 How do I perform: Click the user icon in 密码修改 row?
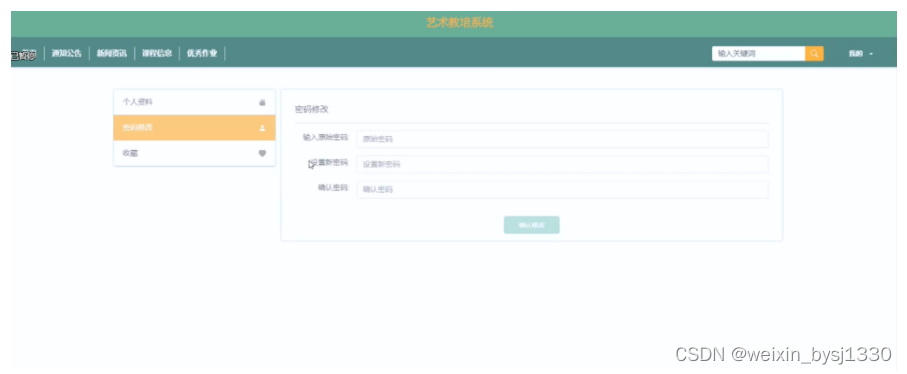(262, 128)
